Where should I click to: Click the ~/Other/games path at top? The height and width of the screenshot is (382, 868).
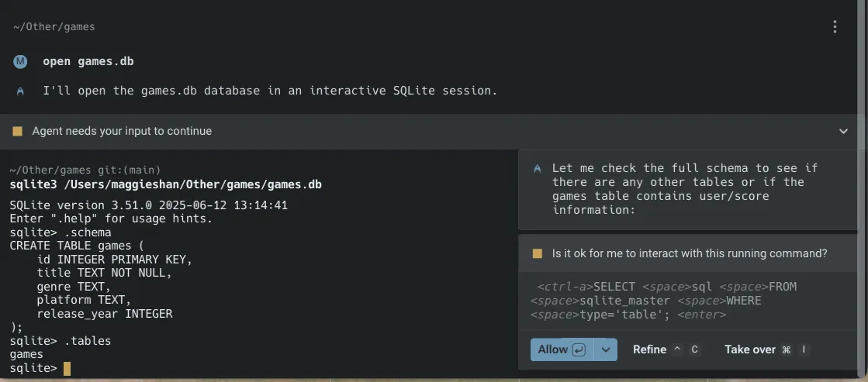(54, 27)
